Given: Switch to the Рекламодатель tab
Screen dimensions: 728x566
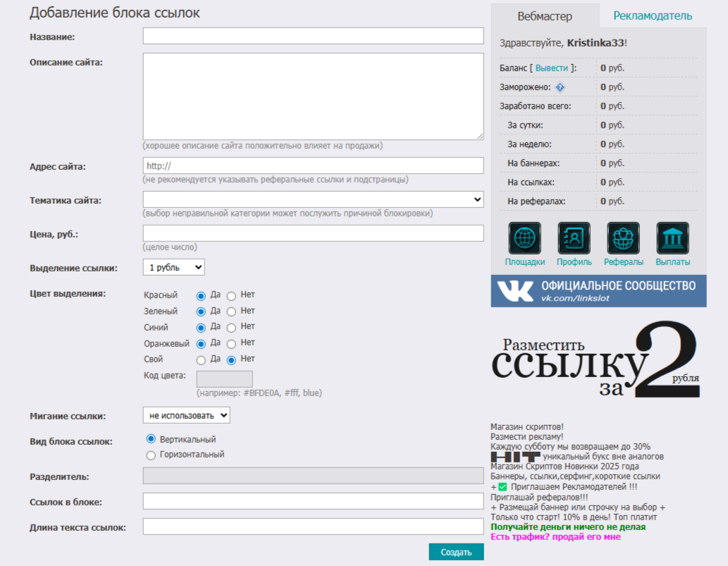Looking at the screenshot, I should click(653, 16).
